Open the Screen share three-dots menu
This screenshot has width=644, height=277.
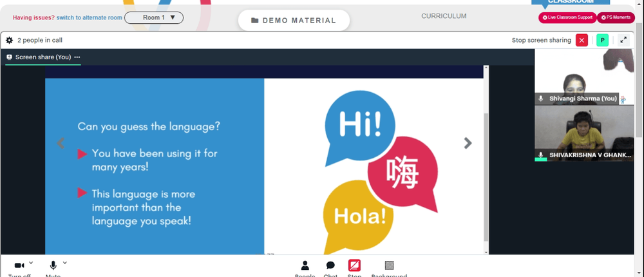[77, 57]
